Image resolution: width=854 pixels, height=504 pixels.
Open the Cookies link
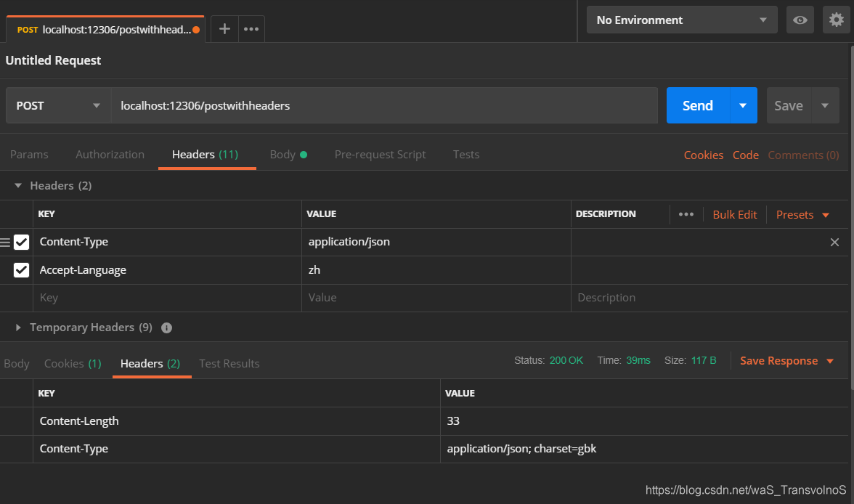pyautogui.click(x=704, y=155)
